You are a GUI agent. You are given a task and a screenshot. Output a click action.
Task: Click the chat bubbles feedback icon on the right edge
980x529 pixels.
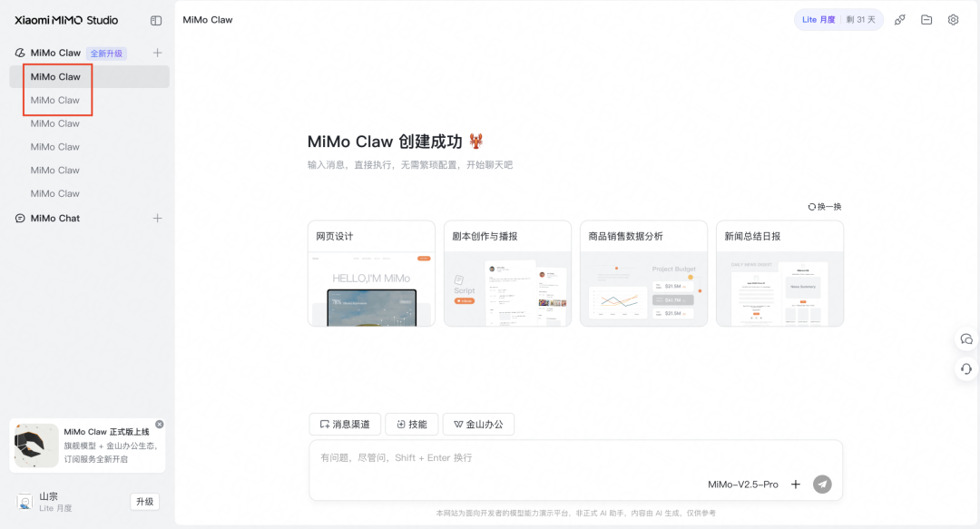click(x=966, y=339)
